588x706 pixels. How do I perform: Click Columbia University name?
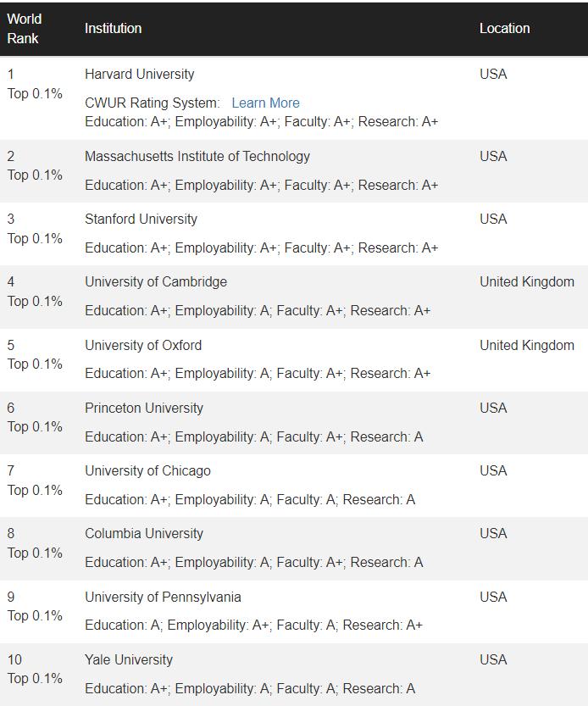(x=143, y=533)
